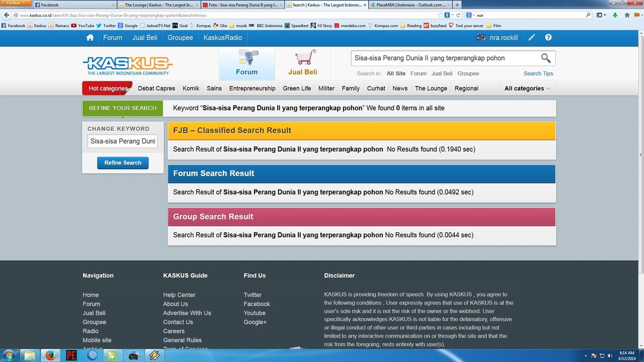Open KaskusRadio in top nav
The image size is (644, 362).
tap(222, 38)
